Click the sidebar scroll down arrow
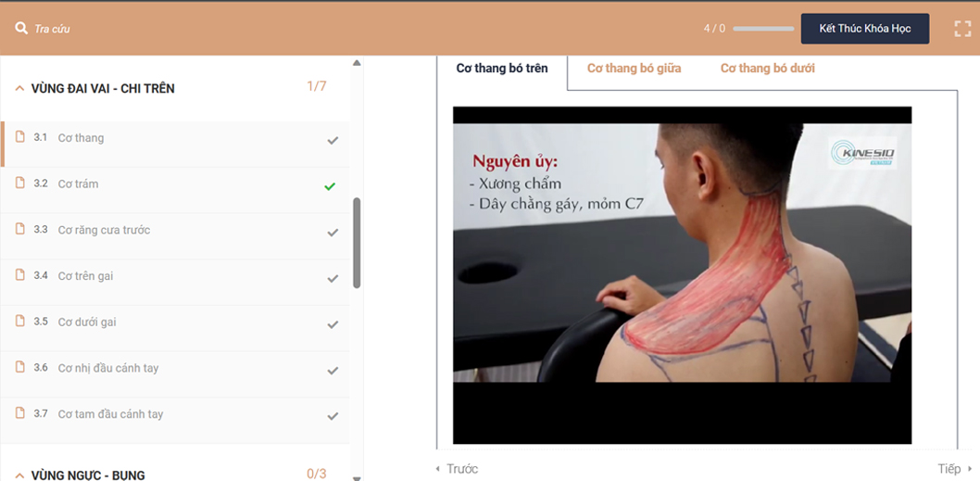Screen dimensions: 980x481 (357, 477)
